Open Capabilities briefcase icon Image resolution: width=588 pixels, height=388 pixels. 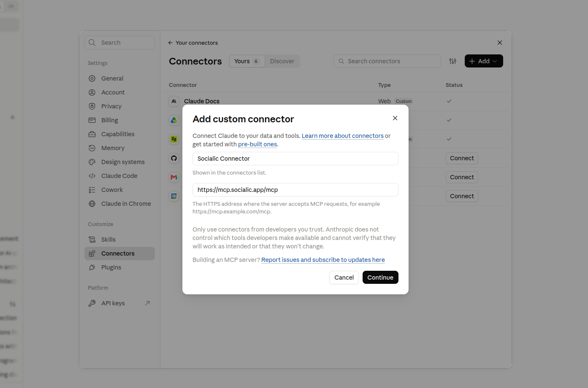[92, 134]
